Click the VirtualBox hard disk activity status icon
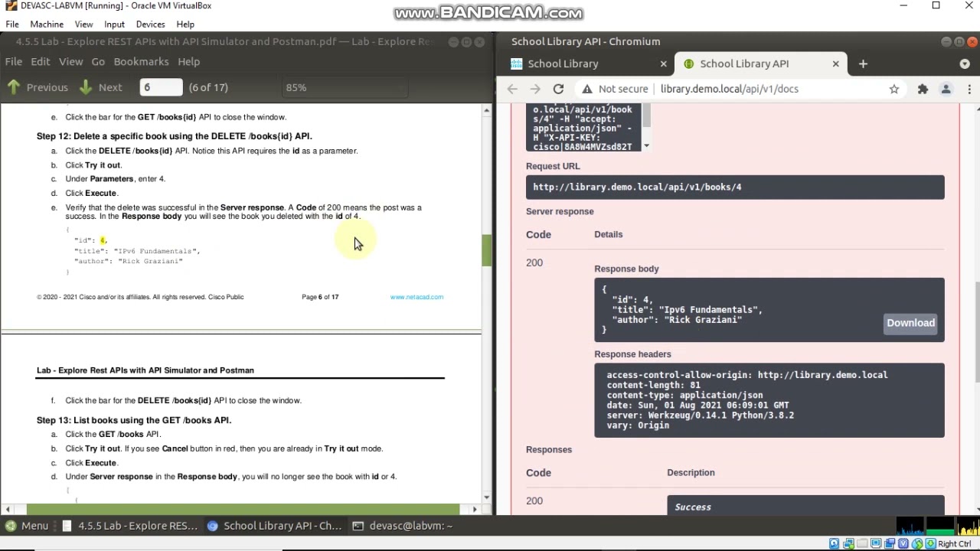 834,544
